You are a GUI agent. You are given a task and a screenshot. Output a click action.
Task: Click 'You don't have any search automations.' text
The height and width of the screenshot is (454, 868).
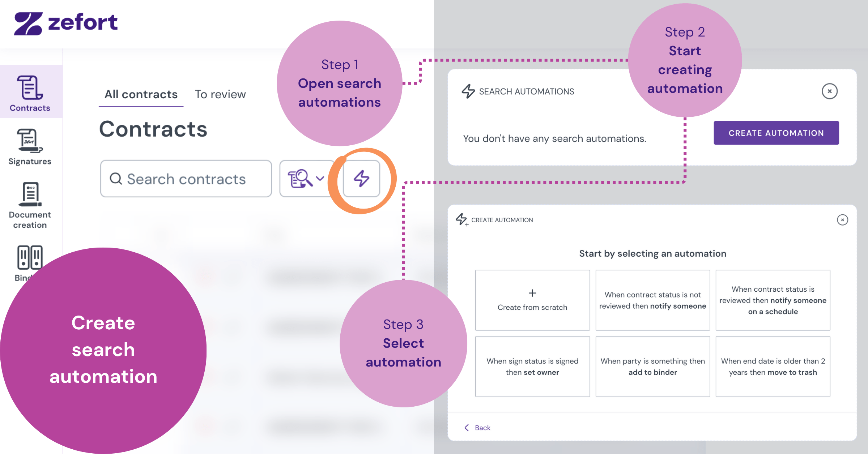coord(554,138)
